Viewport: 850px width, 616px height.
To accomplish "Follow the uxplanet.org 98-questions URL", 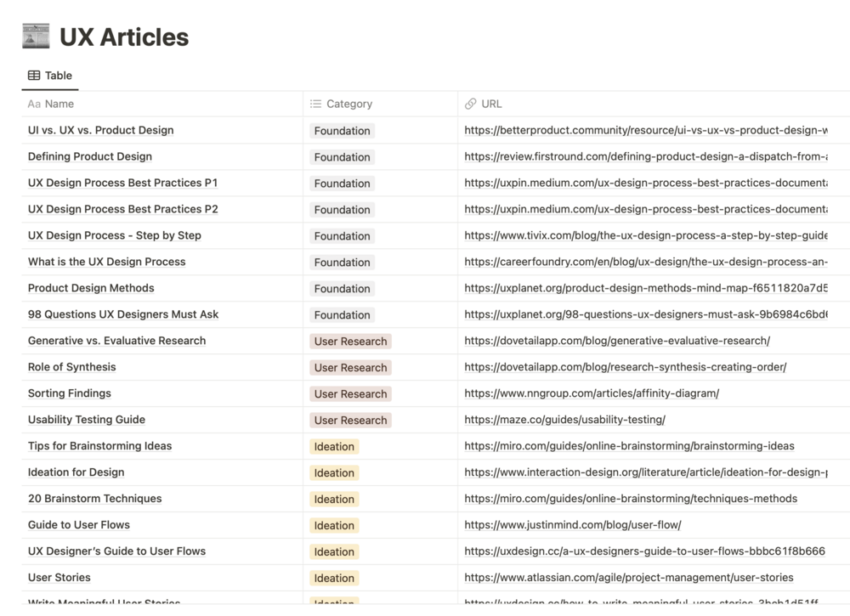I will pos(646,314).
